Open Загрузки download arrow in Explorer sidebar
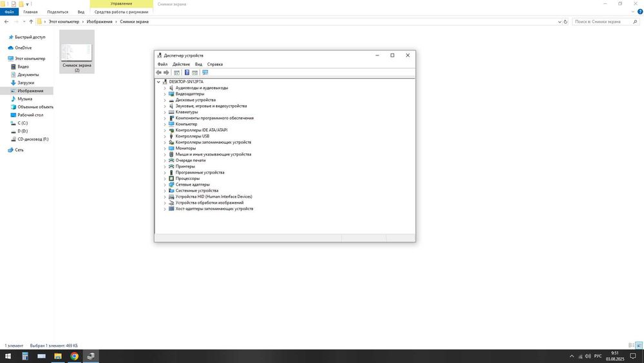This screenshot has height=363, width=644. tap(13, 83)
